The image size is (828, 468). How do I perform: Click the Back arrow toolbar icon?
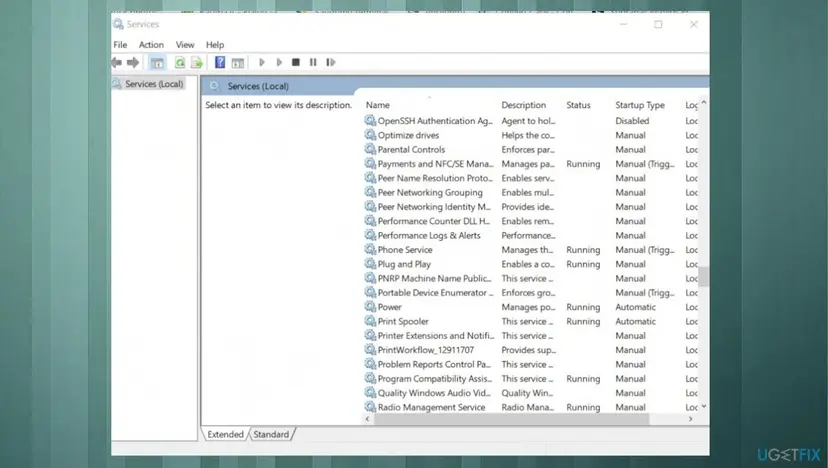(117, 62)
